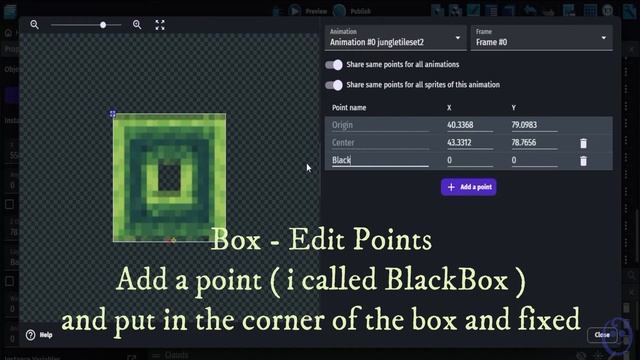Screen dimensions: 640x360
Task: Click the Add a point button
Action: point(469,187)
